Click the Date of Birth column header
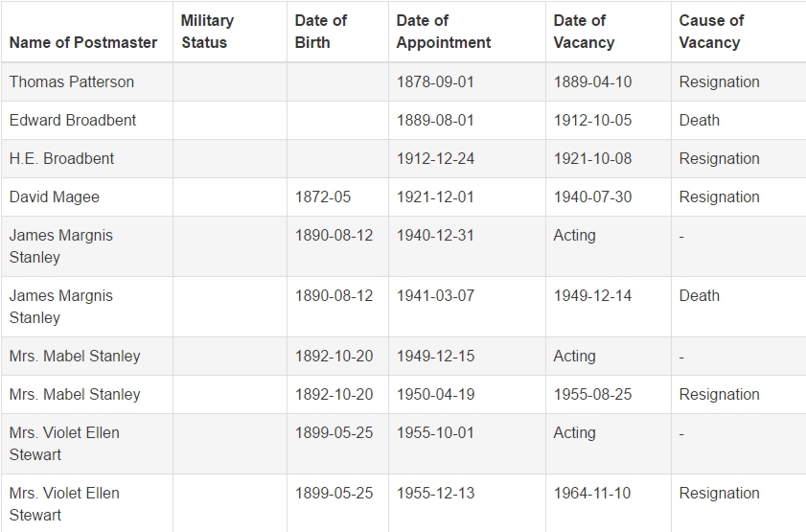The width and height of the screenshot is (806, 532). 321,32
